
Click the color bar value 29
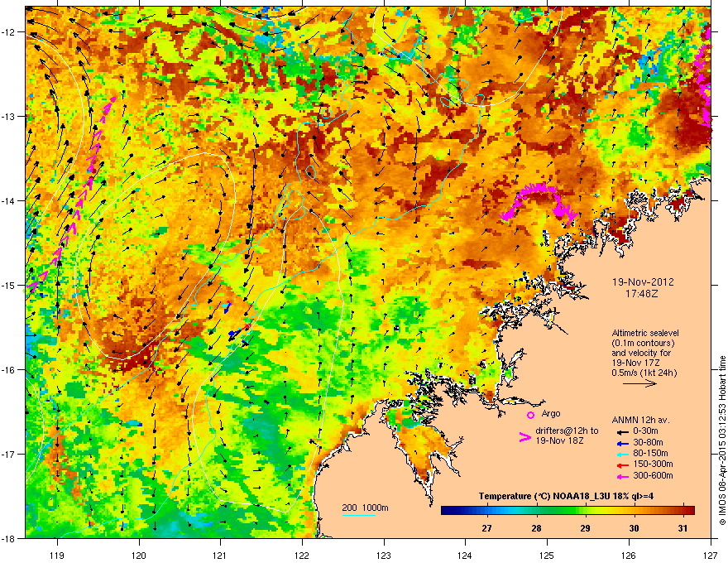585,528
